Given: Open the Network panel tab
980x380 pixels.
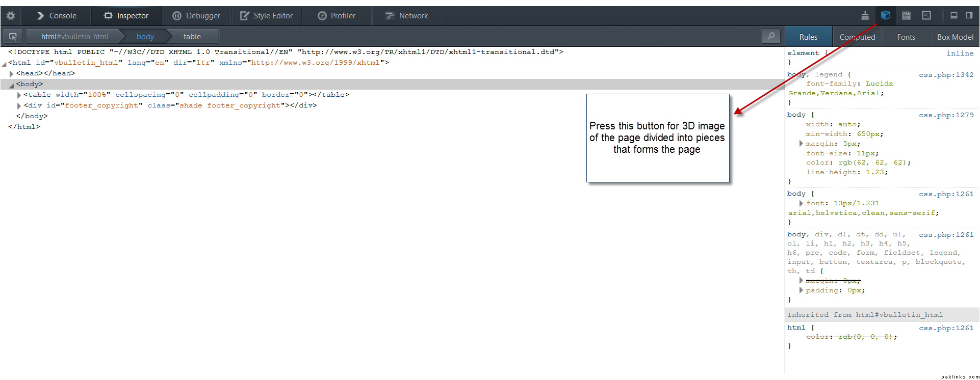Looking at the screenshot, I should pyautogui.click(x=406, y=16).
